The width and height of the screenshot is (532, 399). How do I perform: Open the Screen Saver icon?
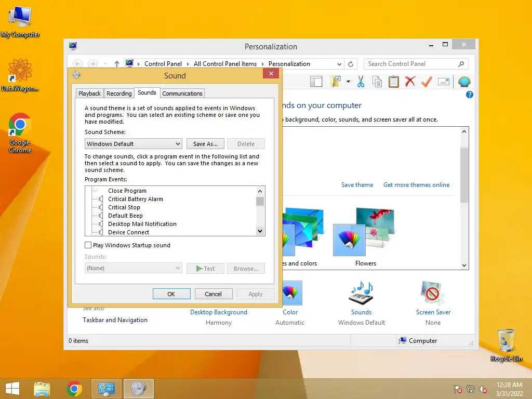click(x=433, y=292)
